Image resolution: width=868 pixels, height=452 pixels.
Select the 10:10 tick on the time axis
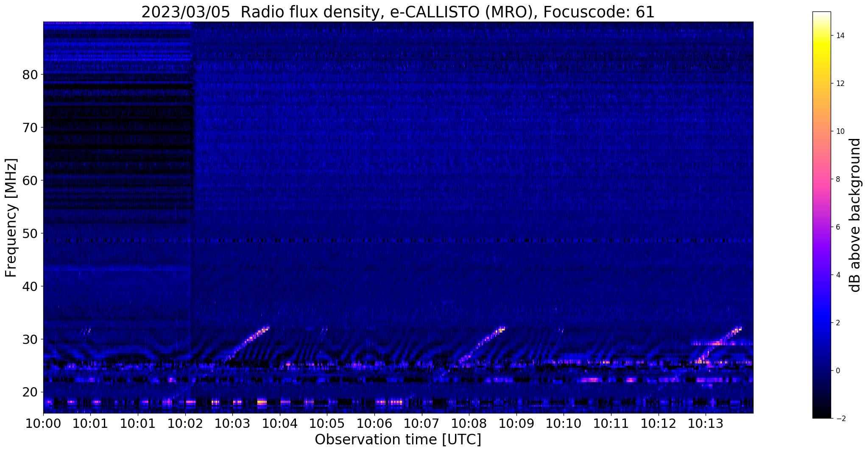click(564, 423)
